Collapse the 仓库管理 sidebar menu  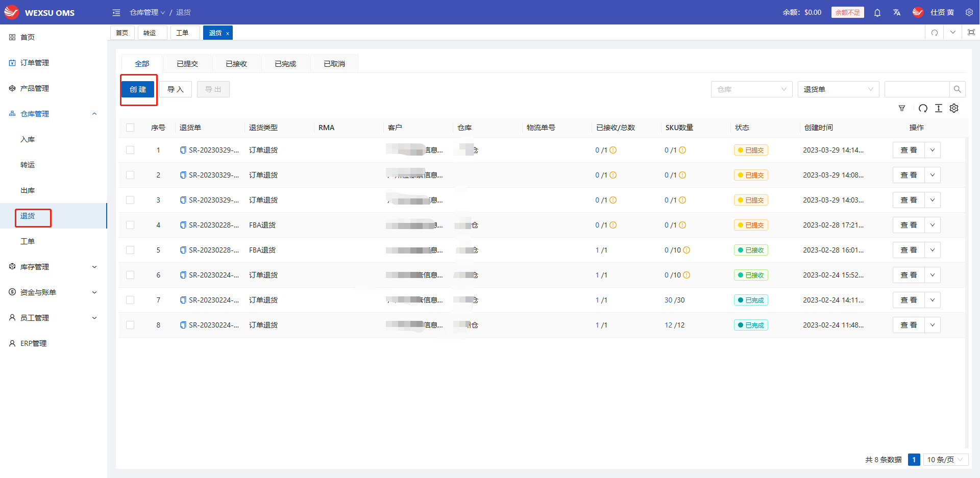pos(54,114)
